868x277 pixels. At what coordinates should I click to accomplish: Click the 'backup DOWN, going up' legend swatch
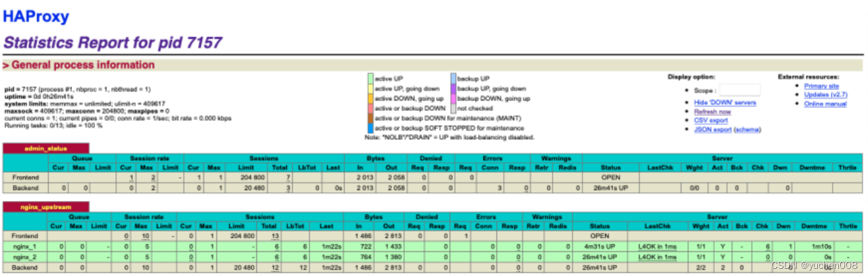coord(452,98)
